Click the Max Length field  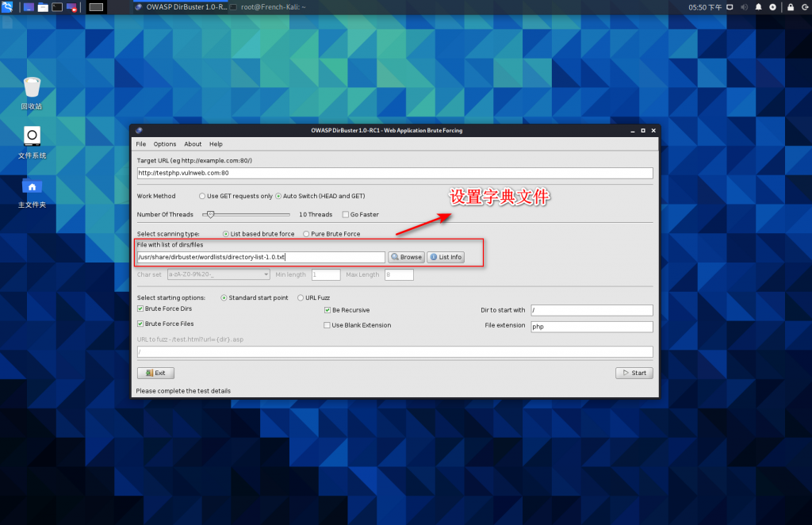click(400, 274)
